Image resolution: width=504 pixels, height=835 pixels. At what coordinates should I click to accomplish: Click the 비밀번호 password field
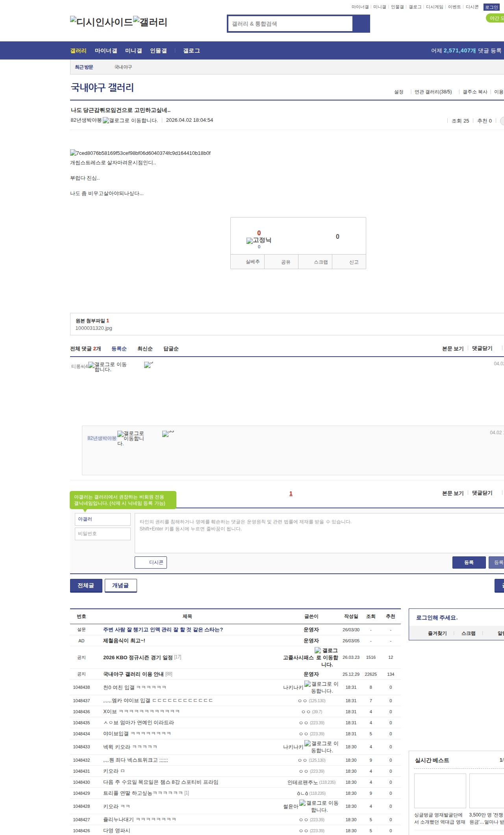tap(102, 534)
